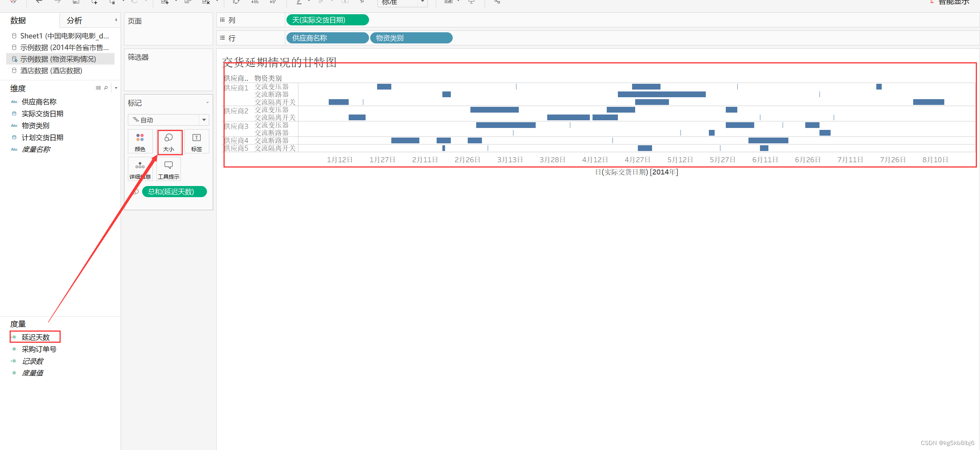Click the 天(实际交货日期) pill on columns
The width and height of the screenshot is (980, 450).
pos(328,20)
